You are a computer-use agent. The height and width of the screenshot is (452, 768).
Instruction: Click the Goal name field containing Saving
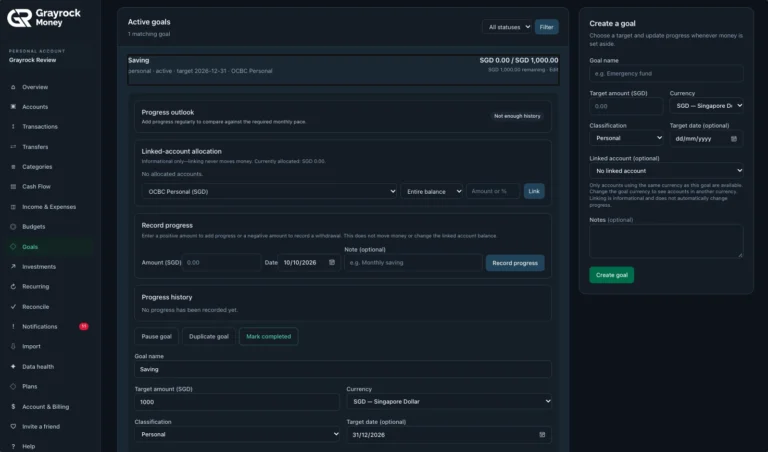[343, 369]
